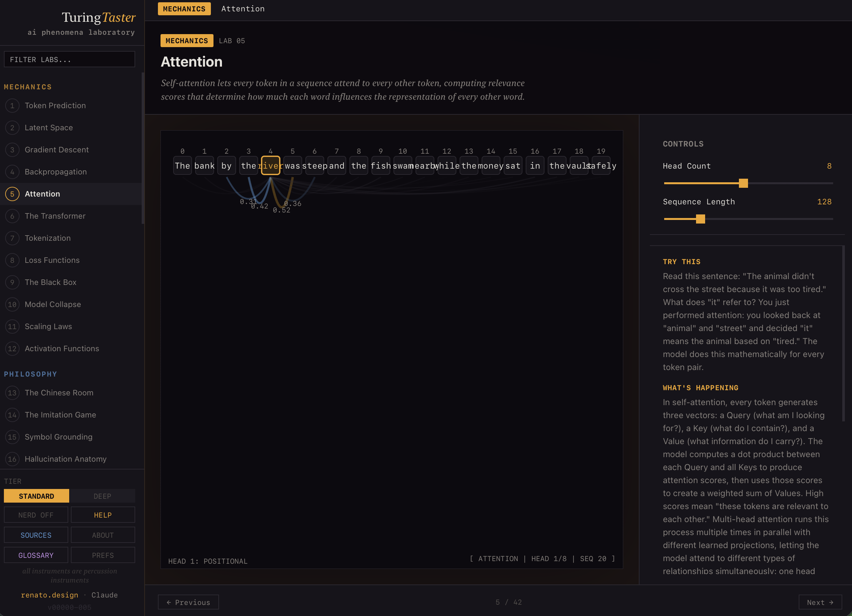Image resolution: width=852 pixels, height=616 pixels.
Task: Adjust the Head Count slider handle
Action: [743, 183]
